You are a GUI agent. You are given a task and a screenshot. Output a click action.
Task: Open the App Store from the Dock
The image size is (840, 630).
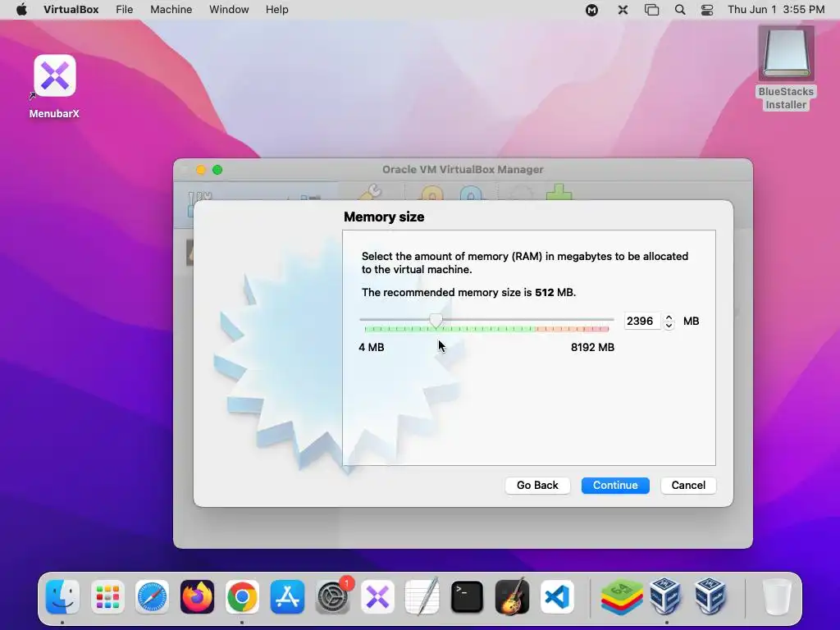click(287, 596)
